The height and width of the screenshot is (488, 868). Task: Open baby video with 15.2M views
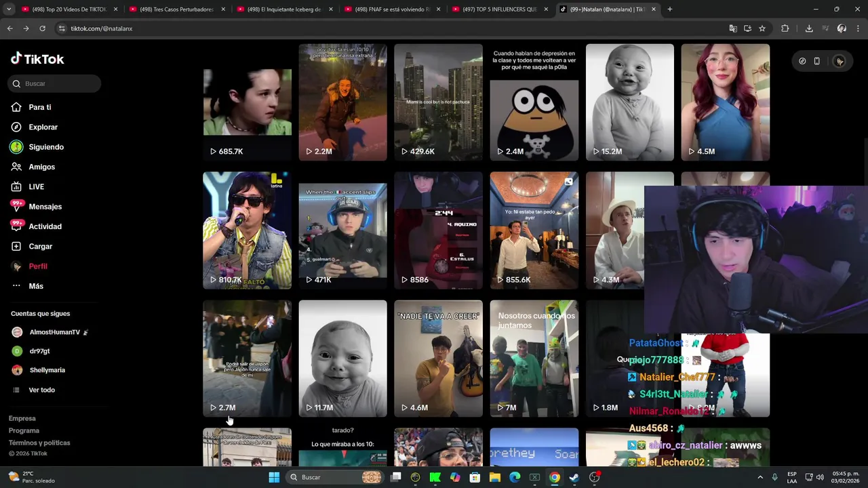click(x=630, y=102)
